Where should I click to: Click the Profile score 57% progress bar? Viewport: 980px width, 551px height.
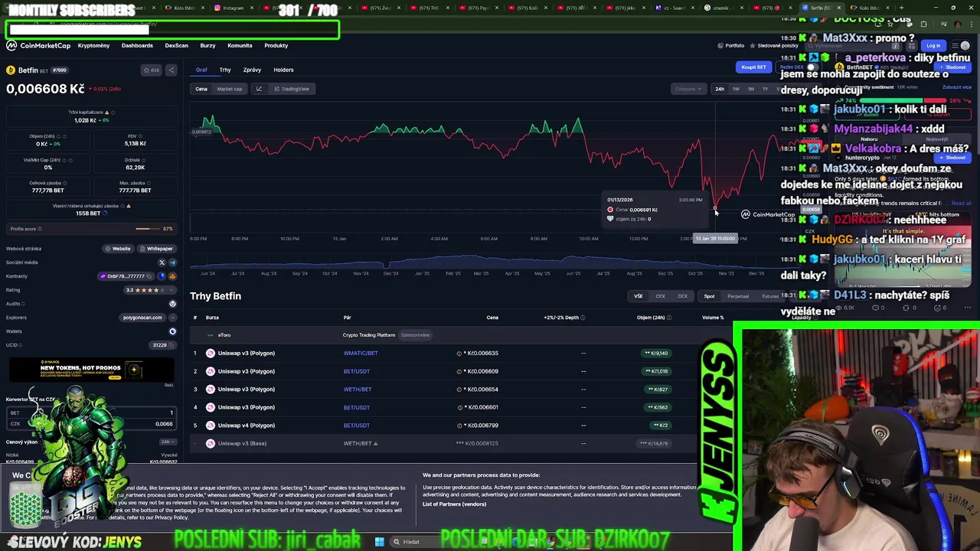pos(148,229)
